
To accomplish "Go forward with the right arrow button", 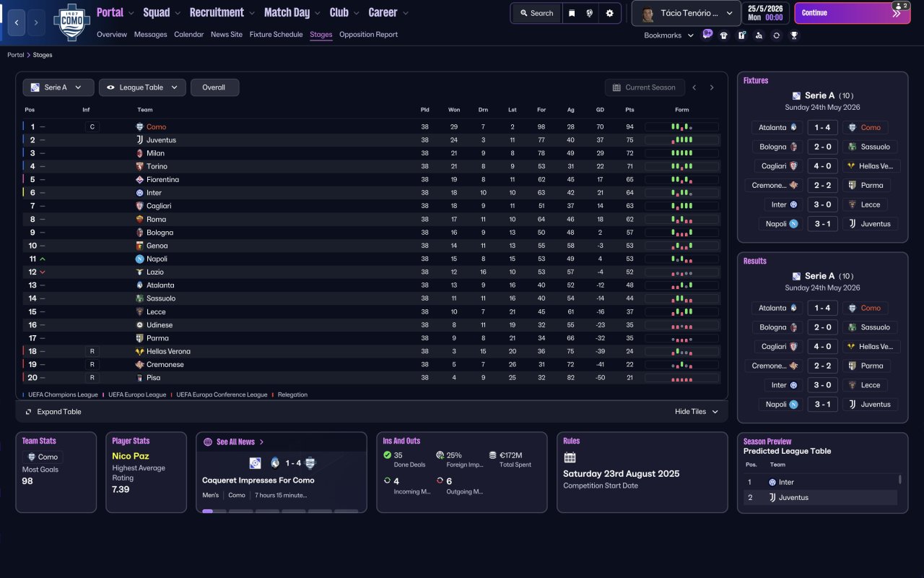I will tap(36, 22).
